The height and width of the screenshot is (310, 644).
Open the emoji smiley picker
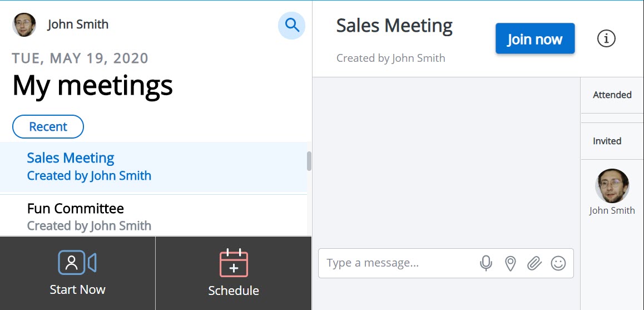(x=558, y=263)
